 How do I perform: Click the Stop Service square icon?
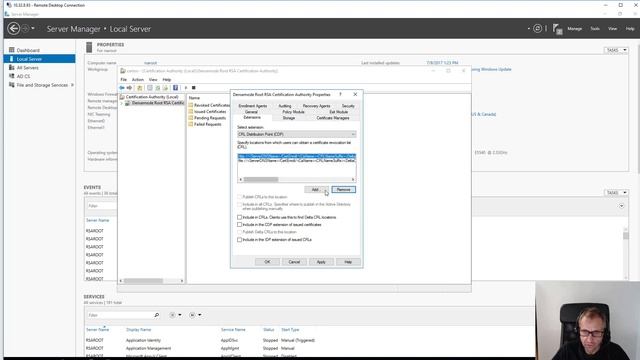click(x=194, y=88)
